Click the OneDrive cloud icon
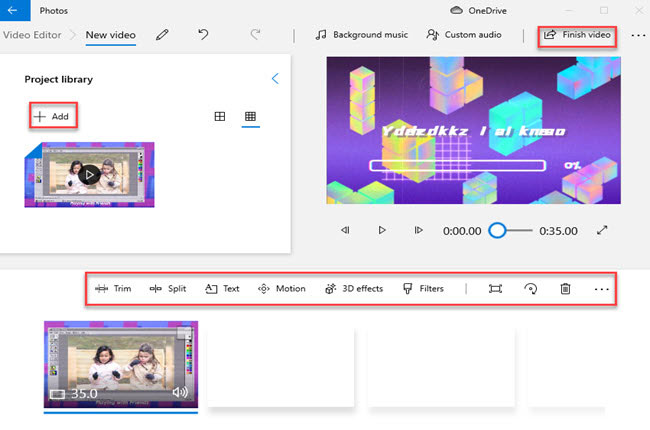 [456, 10]
